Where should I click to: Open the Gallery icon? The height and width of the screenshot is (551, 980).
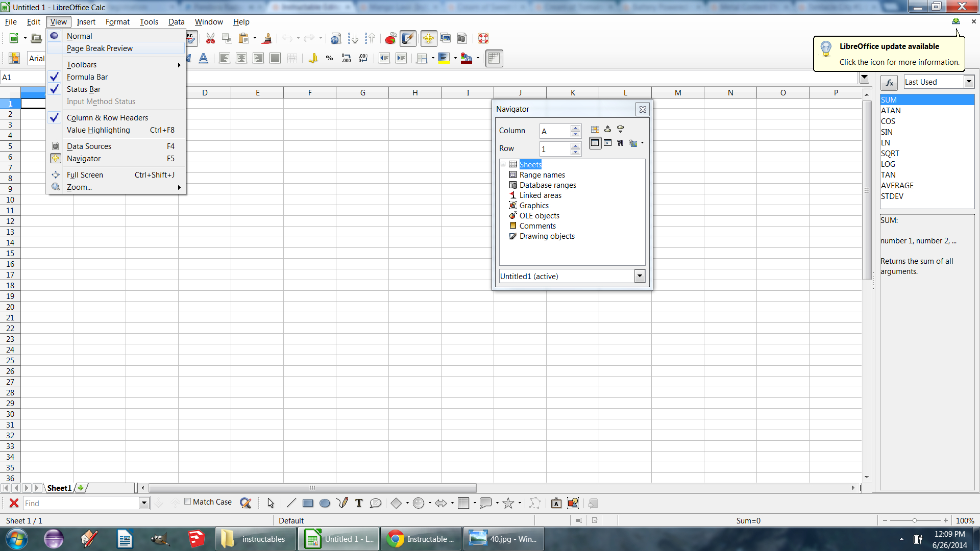(445, 38)
